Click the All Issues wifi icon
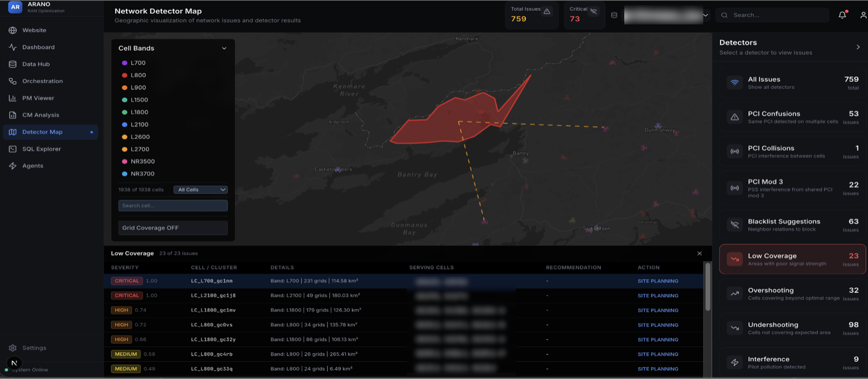This screenshot has height=379, width=868. click(x=735, y=82)
